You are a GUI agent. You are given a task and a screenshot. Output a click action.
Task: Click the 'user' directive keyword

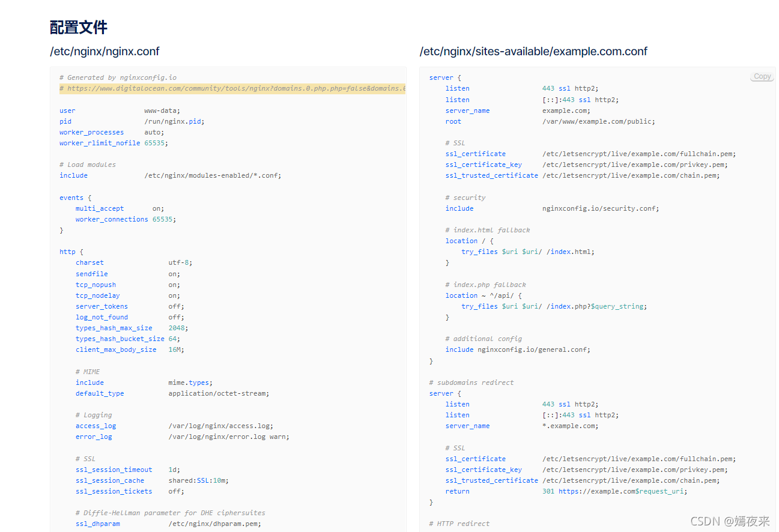(67, 110)
